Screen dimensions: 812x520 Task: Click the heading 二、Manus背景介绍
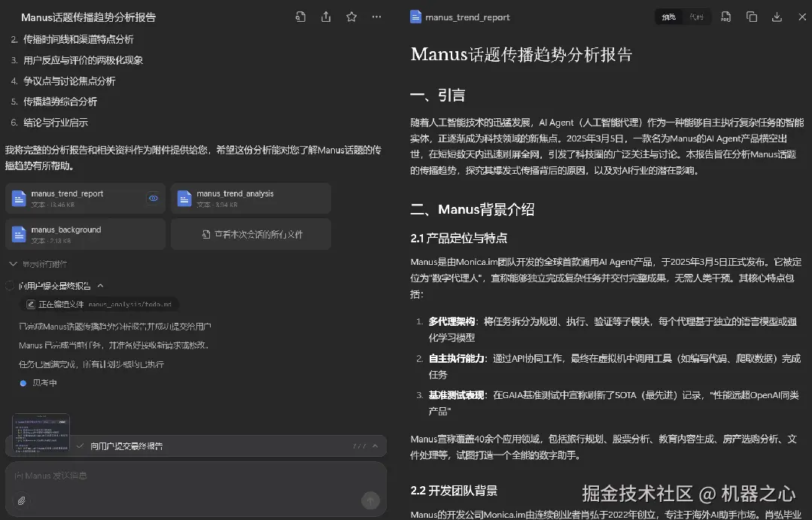(473, 209)
